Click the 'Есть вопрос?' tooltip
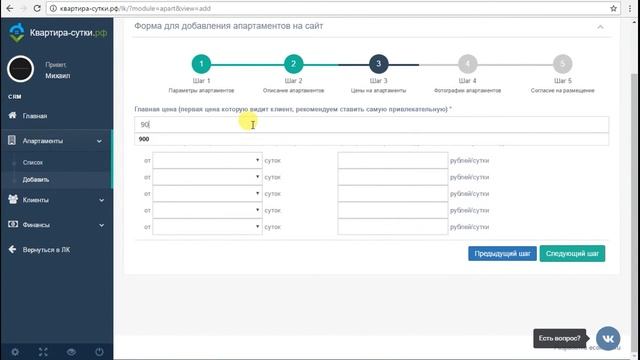The image size is (640, 360). click(560, 338)
